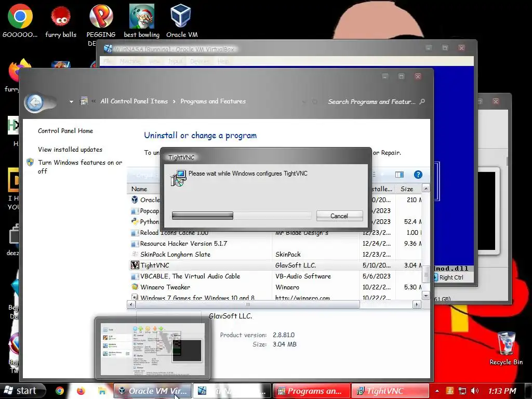This screenshot has height=399, width=532.
Task: Click the horizontal scrollbar left arrow
Action: tap(131, 304)
